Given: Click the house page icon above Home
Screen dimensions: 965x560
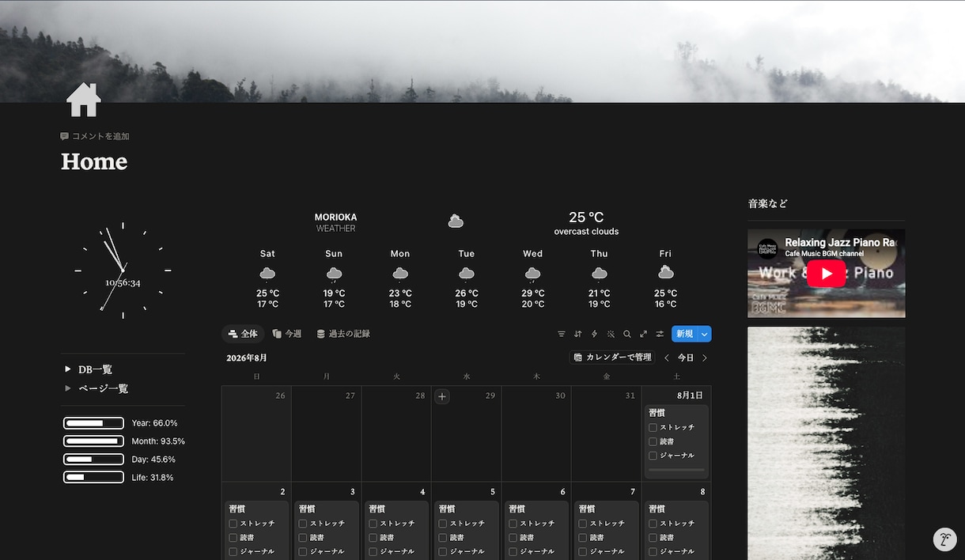Looking at the screenshot, I should point(84,100).
